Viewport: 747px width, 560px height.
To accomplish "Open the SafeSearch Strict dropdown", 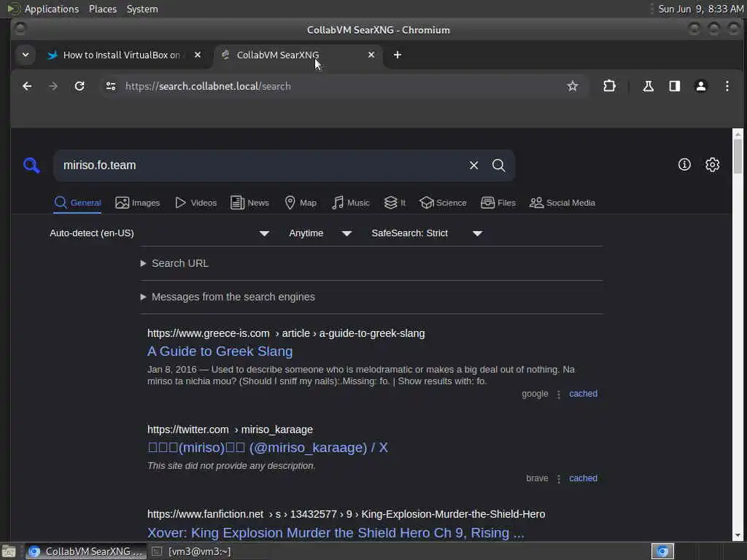I will click(x=427, y=233).
